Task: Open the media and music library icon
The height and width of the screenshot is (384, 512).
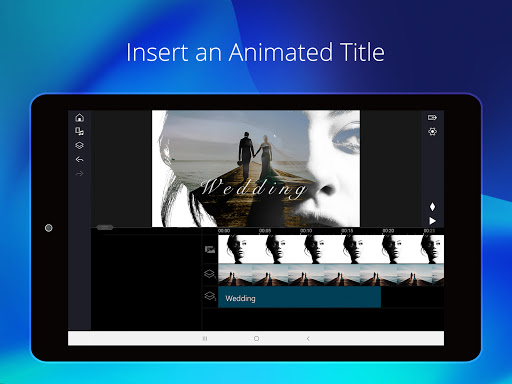Action: [79, 131]
